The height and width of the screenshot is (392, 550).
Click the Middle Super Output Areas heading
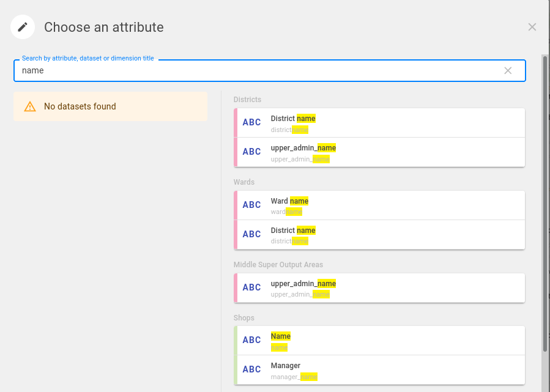point(278,265)
